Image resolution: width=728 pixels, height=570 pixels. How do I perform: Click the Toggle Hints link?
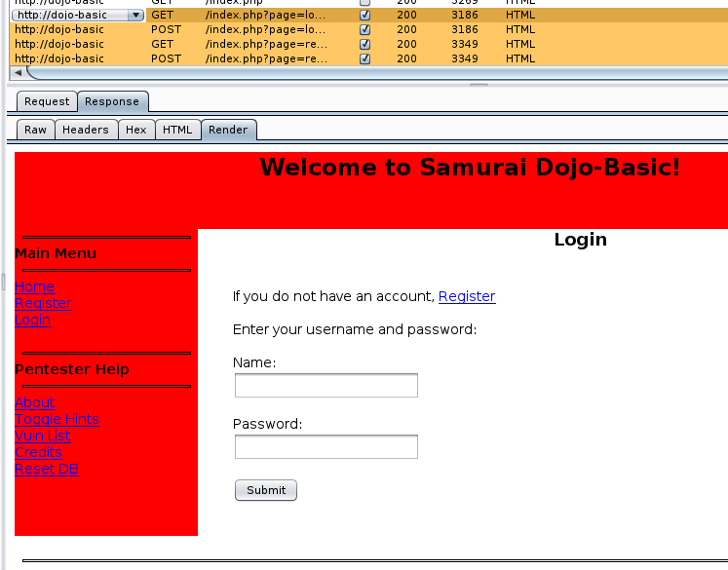(x=57, y=419)
